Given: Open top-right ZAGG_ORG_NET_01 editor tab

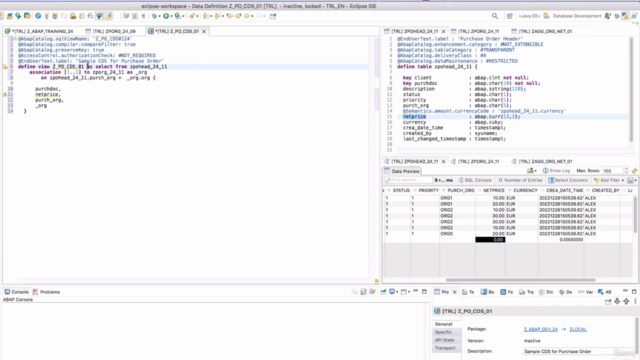Looking at the screenshot, I should pyautogui.click(x=542, y=31).
